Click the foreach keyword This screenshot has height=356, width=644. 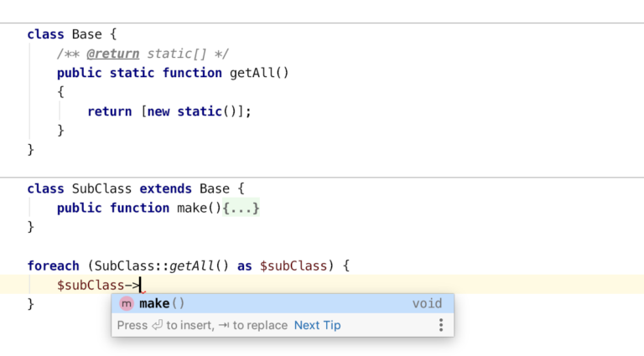pos(54,266)
